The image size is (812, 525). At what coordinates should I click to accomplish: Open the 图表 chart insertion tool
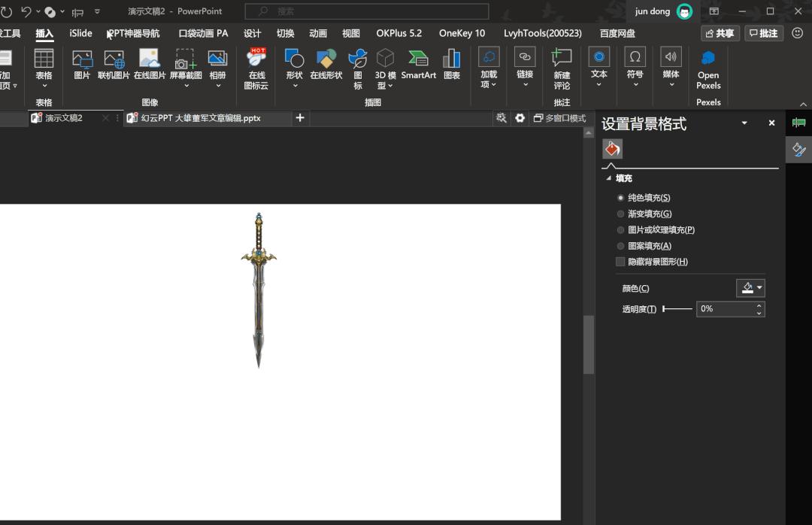(x=450, y=68)
